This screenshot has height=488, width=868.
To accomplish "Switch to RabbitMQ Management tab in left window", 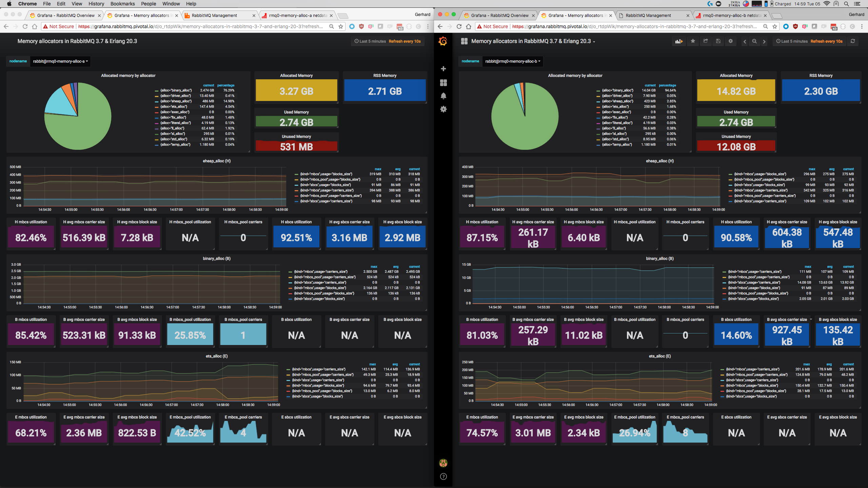I will tap(219, 16).
